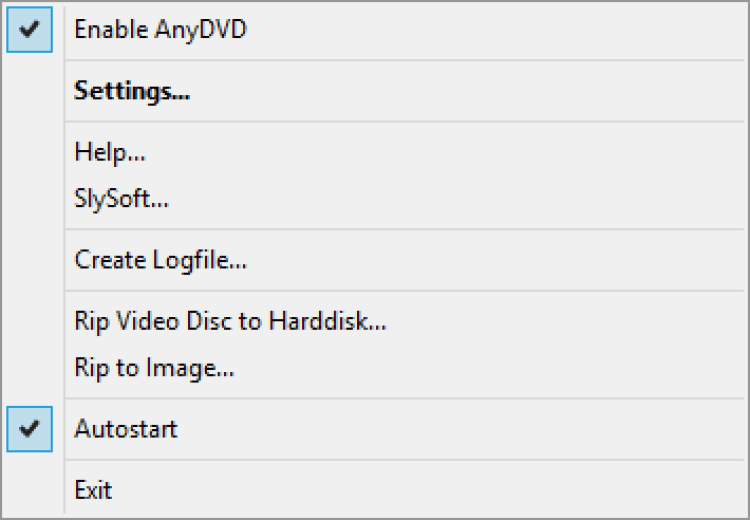Launch the rip-to-harddisk dialog

(230, 322)
